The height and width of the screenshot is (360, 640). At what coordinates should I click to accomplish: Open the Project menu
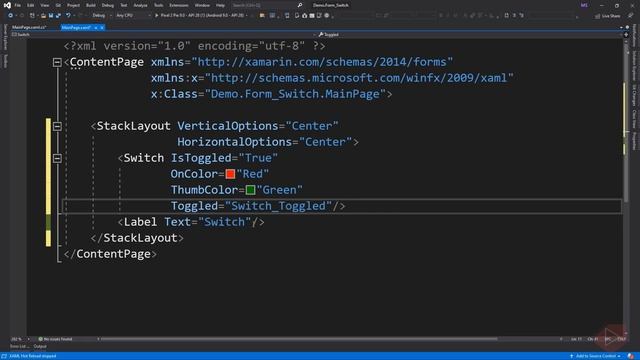pyautogui.click(x=73, y=5)
